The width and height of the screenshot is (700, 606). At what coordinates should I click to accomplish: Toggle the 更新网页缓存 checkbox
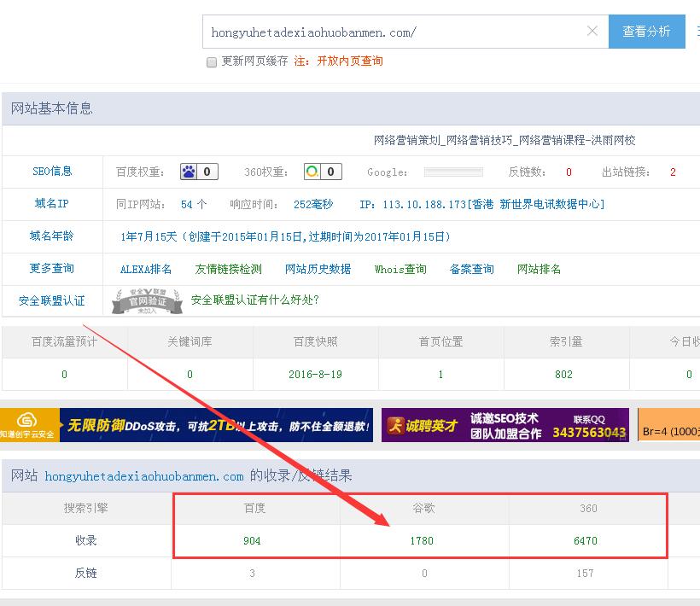212,61
